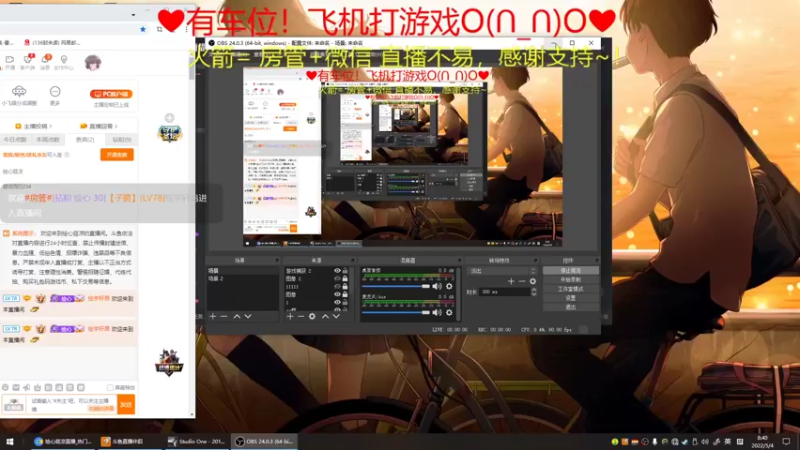
Task: Open 消息 notification bell icon
Action: pos(45,62)
